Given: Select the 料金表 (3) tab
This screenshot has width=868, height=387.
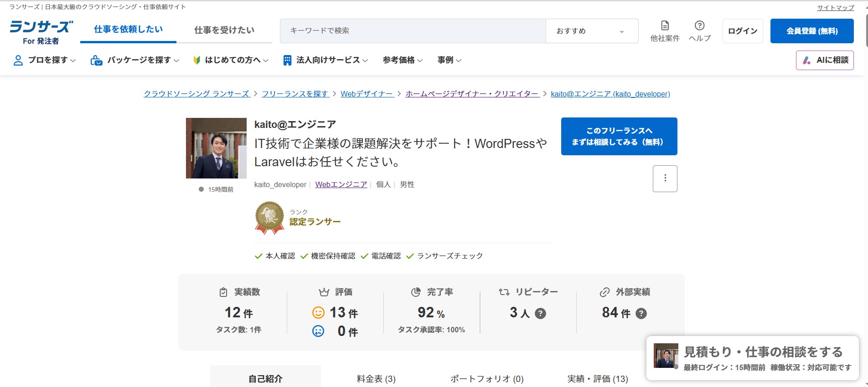Looking at the screenshot, I should (376, 379).
